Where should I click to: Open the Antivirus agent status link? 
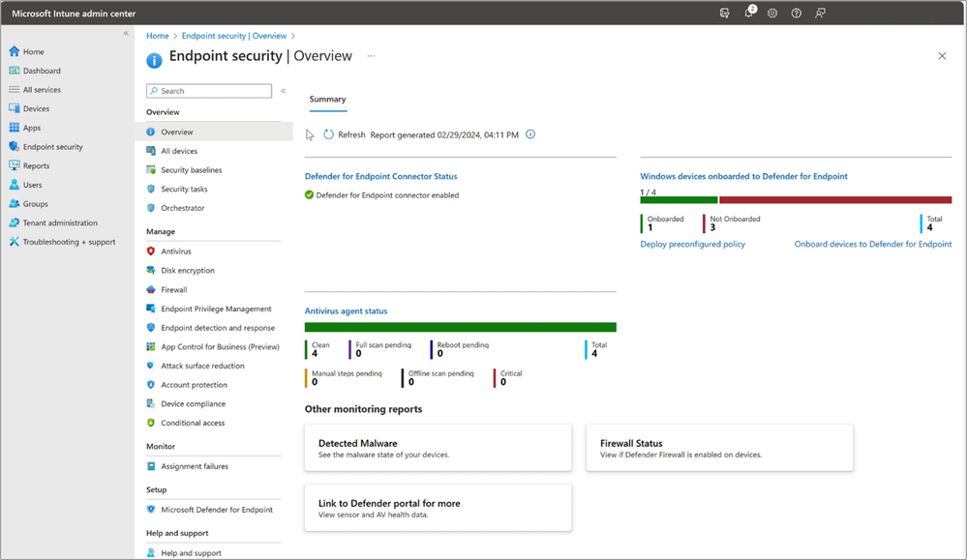tap(346, 311)
